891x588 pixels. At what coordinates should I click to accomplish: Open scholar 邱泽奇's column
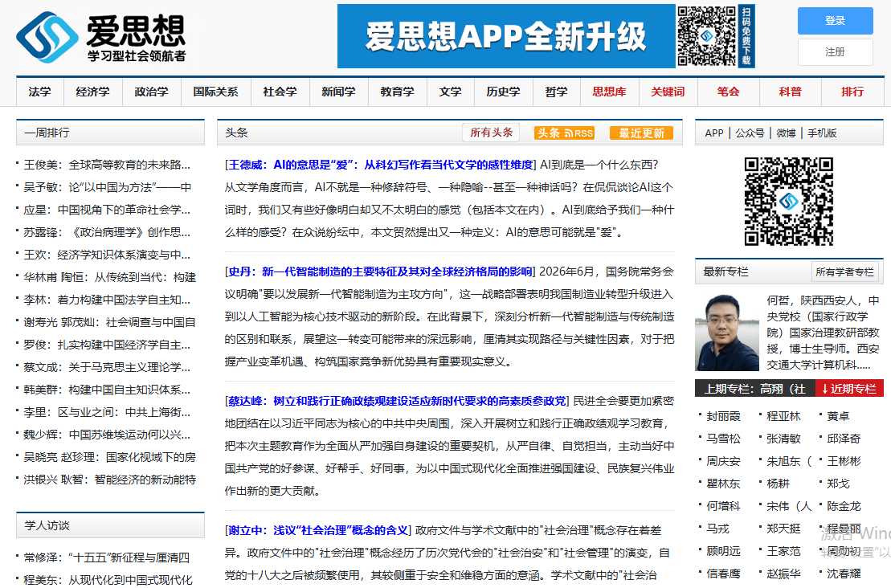pyautogui.click(x=844, y=439)
